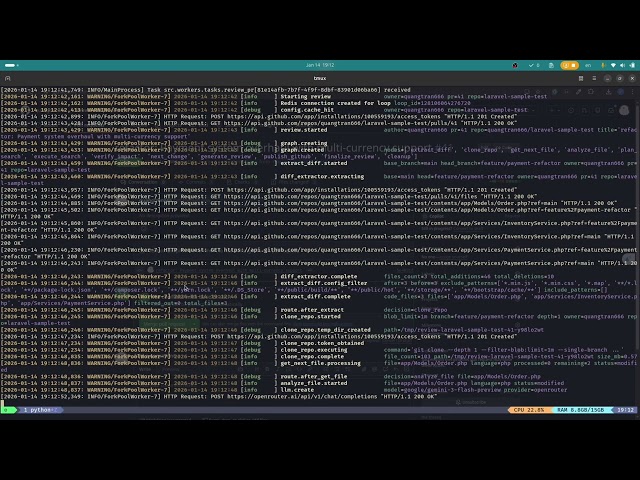This screenshot has height=480, width=640.
Task: Select the tmux window tab 1 python
Action: [40, 410]
